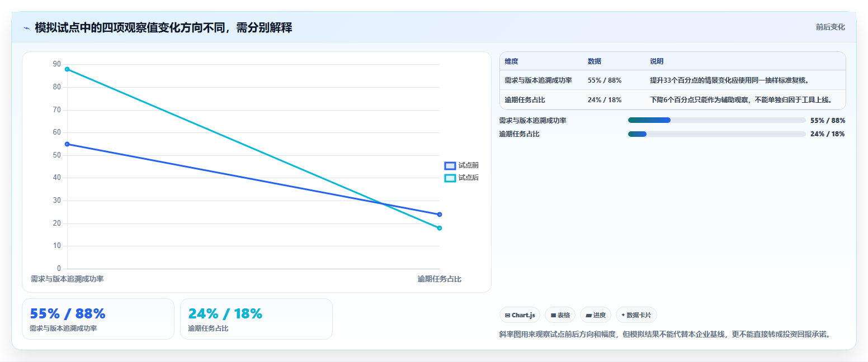This screenshot has height=362, width=868.
Task: Click progress value 24% / 18%
Action: [828, 134]
